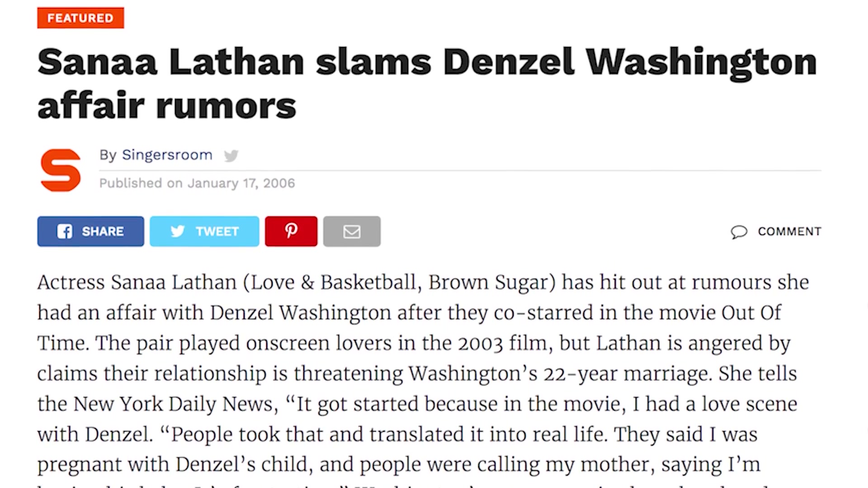Image resolution: width=868 pixels, height=488 pixels.
Task: Click the Singersroom orange S logo
Action: [61, 170]
